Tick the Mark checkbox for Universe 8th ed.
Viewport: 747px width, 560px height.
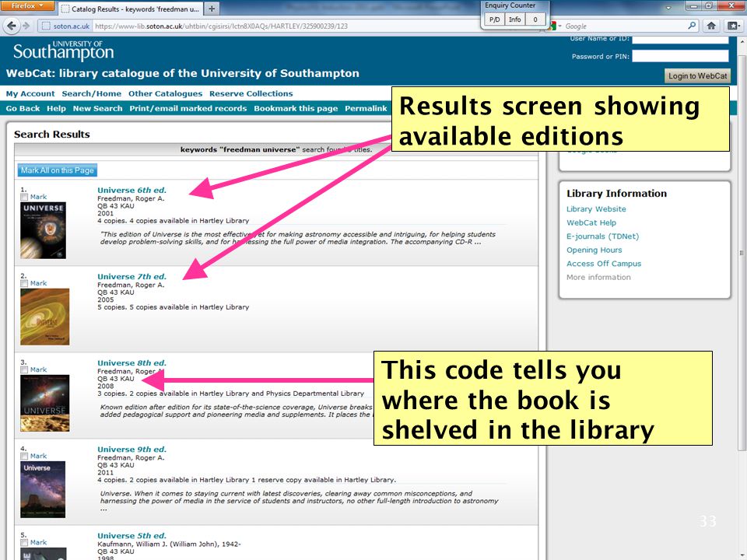tap(24, 369)
